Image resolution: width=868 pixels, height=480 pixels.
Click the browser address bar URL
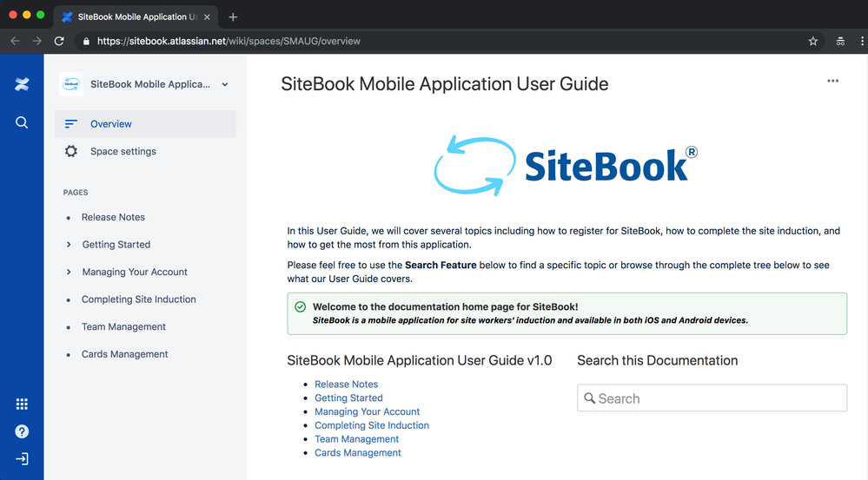pos(229,41)
